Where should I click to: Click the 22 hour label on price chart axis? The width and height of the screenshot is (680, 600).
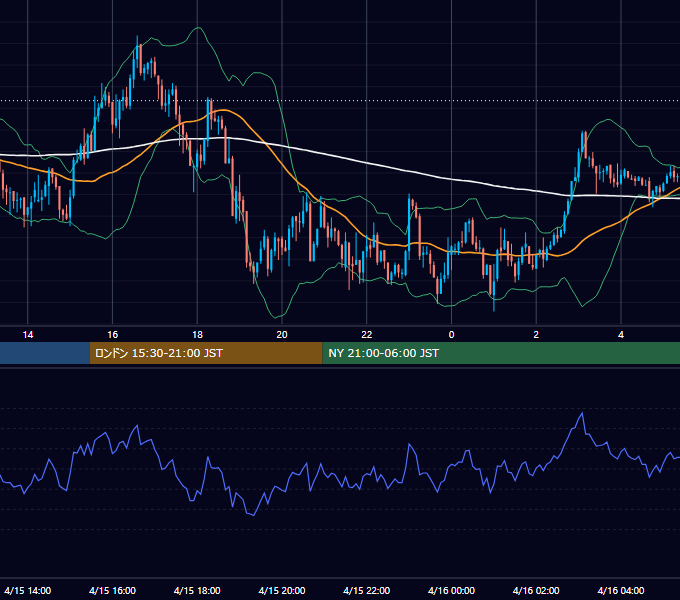(x=367, y=335)
